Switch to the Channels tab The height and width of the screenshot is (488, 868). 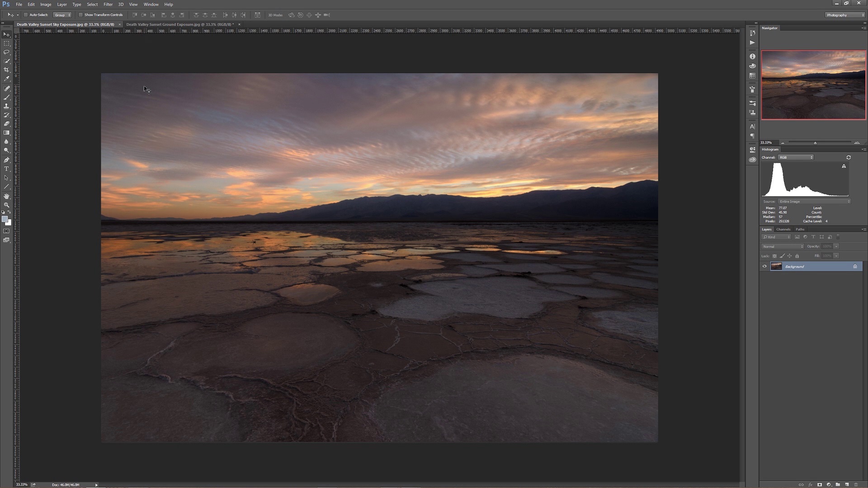[x=783, y=230]
